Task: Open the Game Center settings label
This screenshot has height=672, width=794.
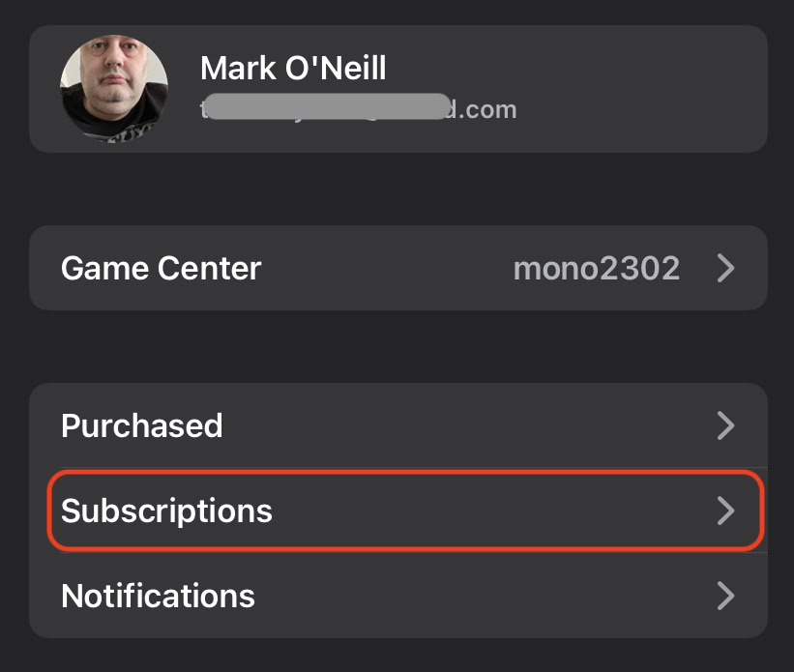Action: pyautogui.click(x=161, y=268)
